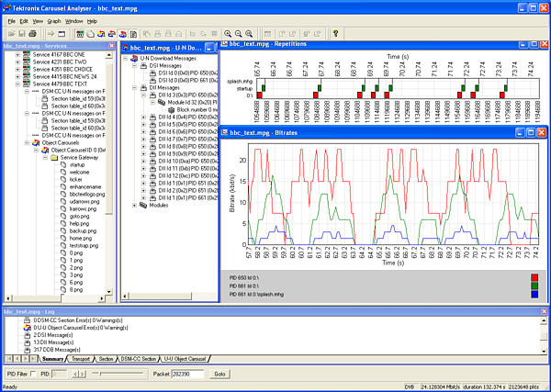Click the red PID 650 legend swatch
Viewport: 551px width, 392px height.
(x=534, y=277)
